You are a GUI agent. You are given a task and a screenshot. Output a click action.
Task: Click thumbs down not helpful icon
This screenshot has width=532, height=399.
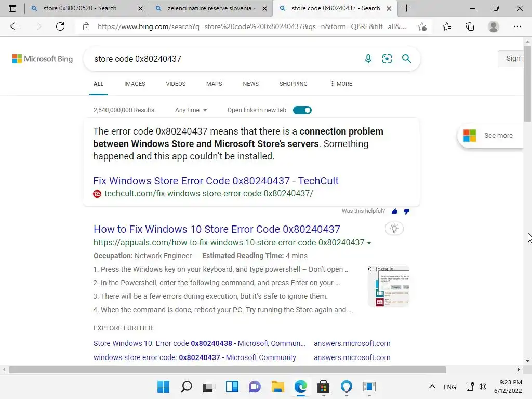point(406,211)
